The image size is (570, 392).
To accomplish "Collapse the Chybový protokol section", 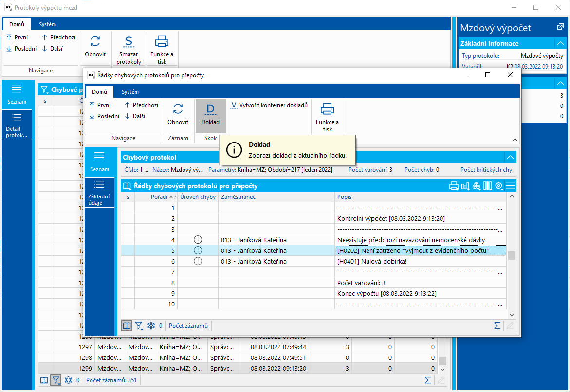I will (x=510, y=157).
